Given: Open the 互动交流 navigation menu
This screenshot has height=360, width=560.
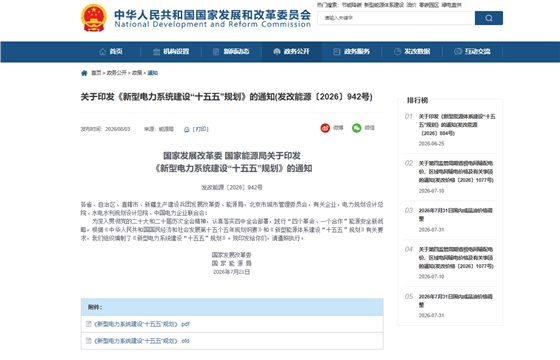Looking at the screenshot, I should 472,52.
